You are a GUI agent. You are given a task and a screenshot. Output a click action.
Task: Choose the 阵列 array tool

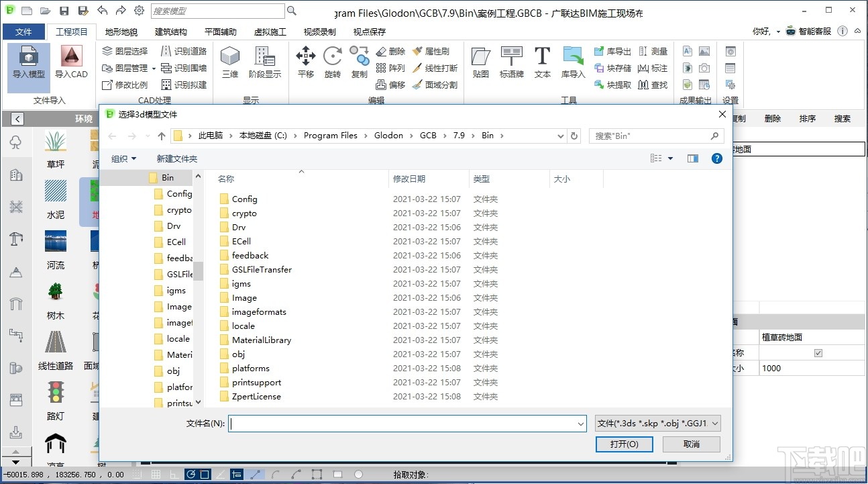point(390,68)
